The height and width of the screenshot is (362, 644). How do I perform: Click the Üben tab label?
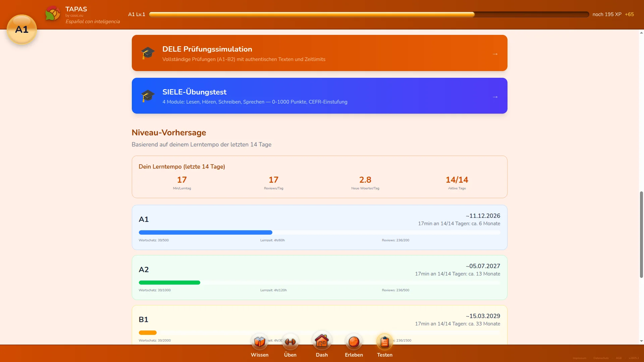[290, 355]
